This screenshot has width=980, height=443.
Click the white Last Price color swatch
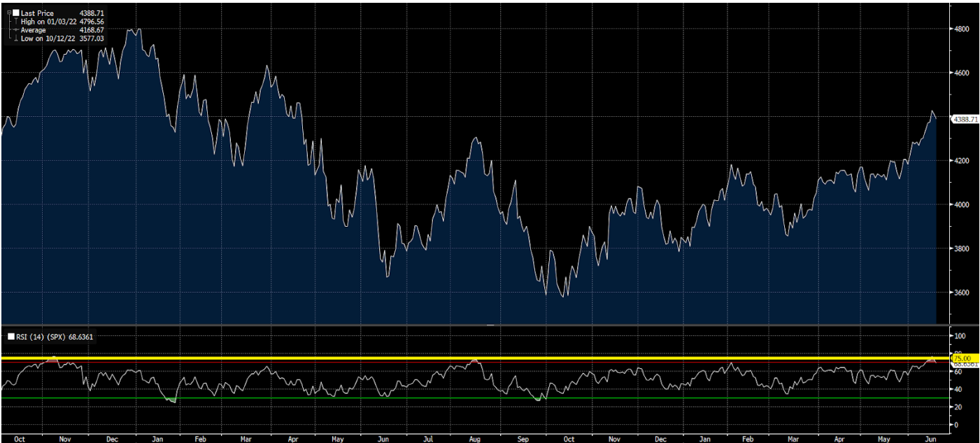pyautogui.click(x=15, y=13)
